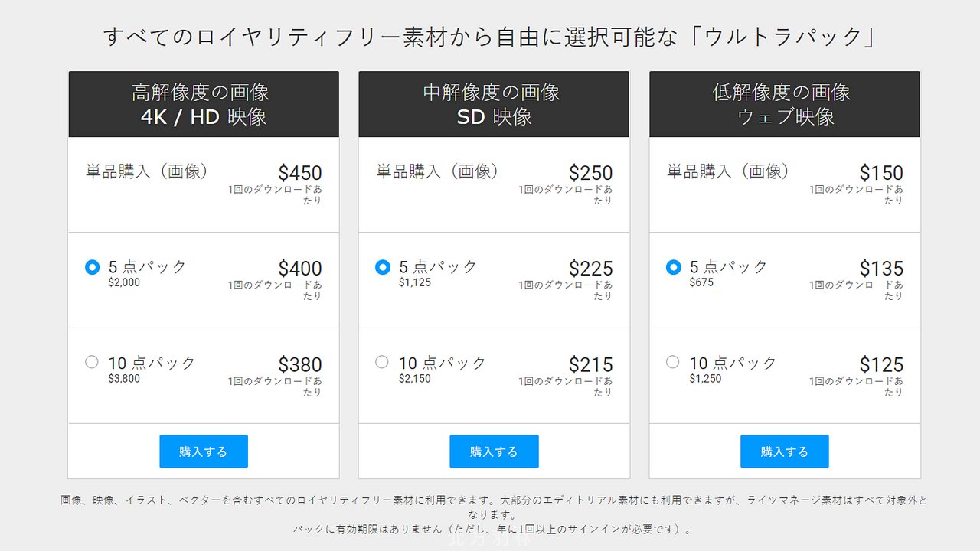This screenshot has width=980, height=551.
Task: Select 5点パック radio in 低解像度 column
Action: 674,267
